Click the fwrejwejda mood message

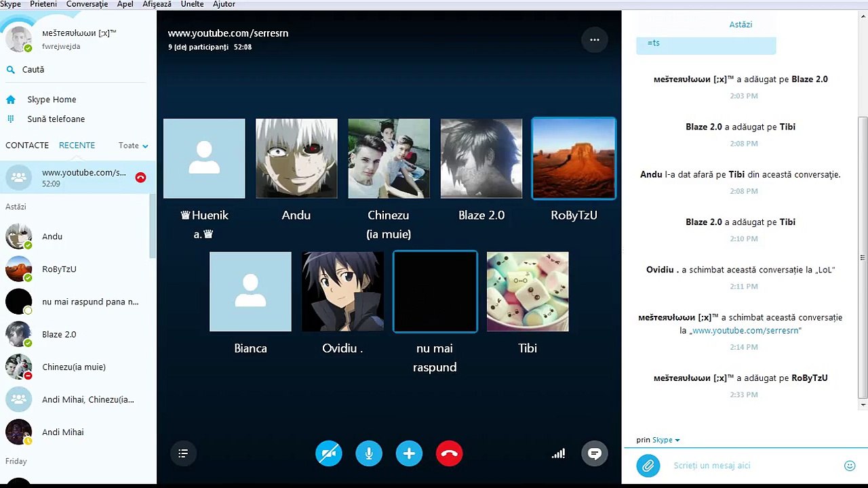[61, 47]
